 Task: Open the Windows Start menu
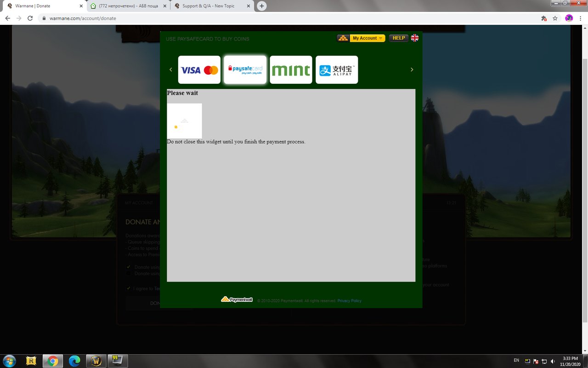[x=9, y=361]
